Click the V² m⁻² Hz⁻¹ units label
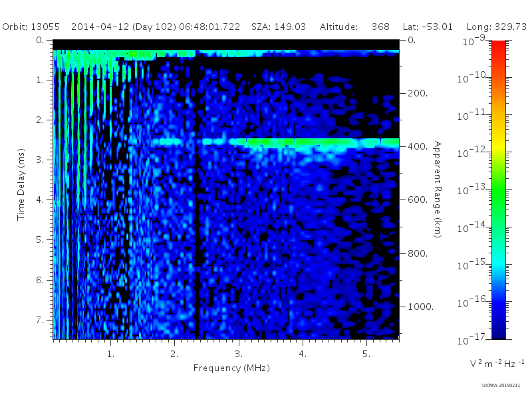 click(497, 364)
